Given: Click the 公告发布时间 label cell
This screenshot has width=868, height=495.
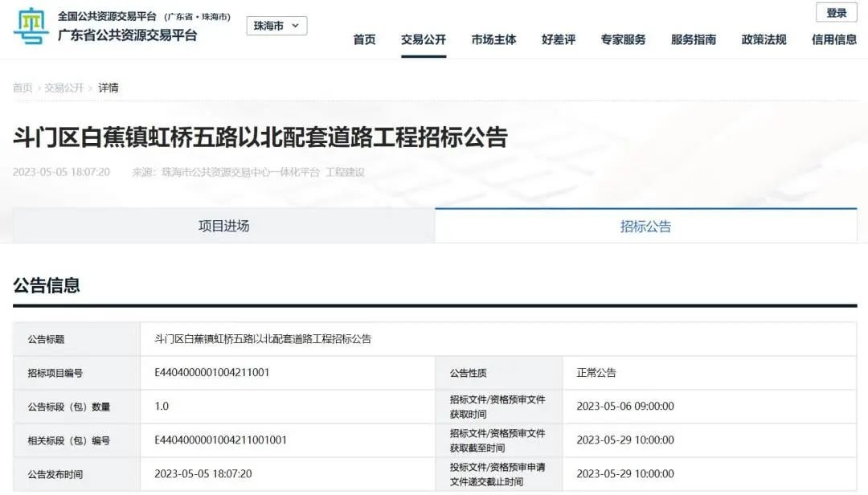Looking at the screenshot, I should tap(76, 474).
